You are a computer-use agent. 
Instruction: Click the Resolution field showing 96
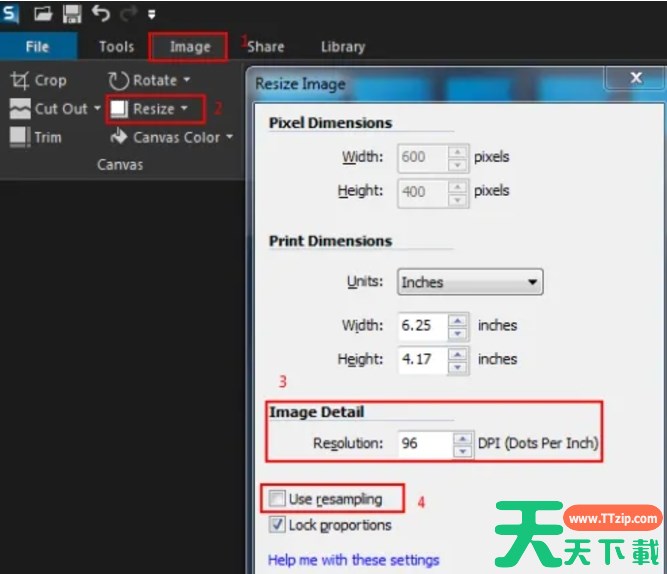(x=425, y=443)
